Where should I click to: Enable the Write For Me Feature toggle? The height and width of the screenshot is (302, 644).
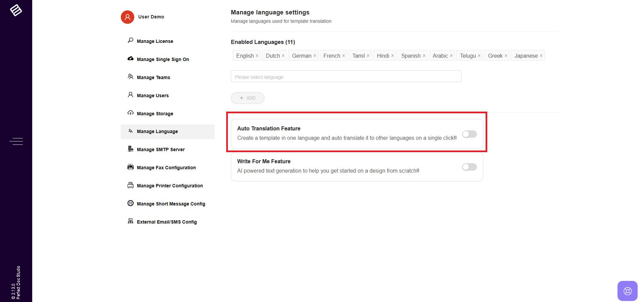click(469, 167)
